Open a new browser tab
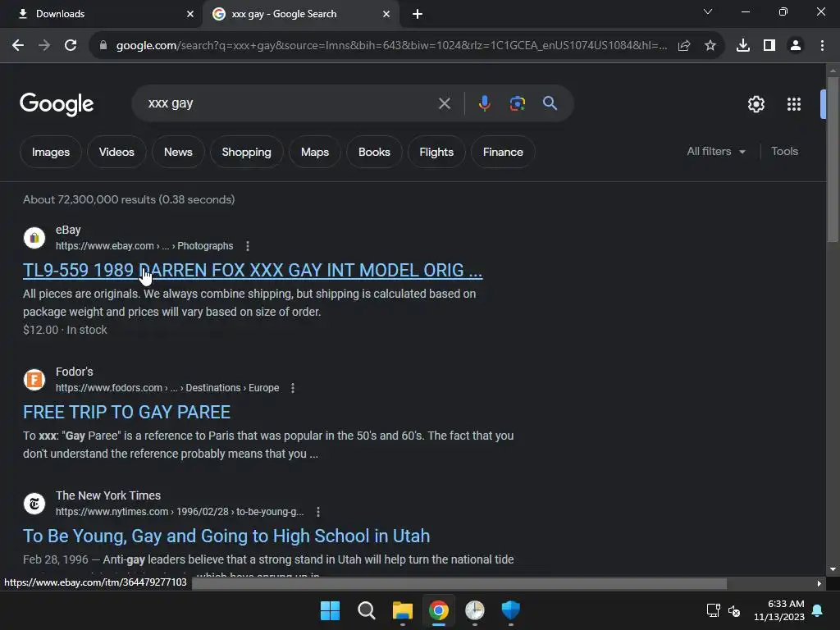Viewport: 840px width, 630px height. [x=418, y=14]
